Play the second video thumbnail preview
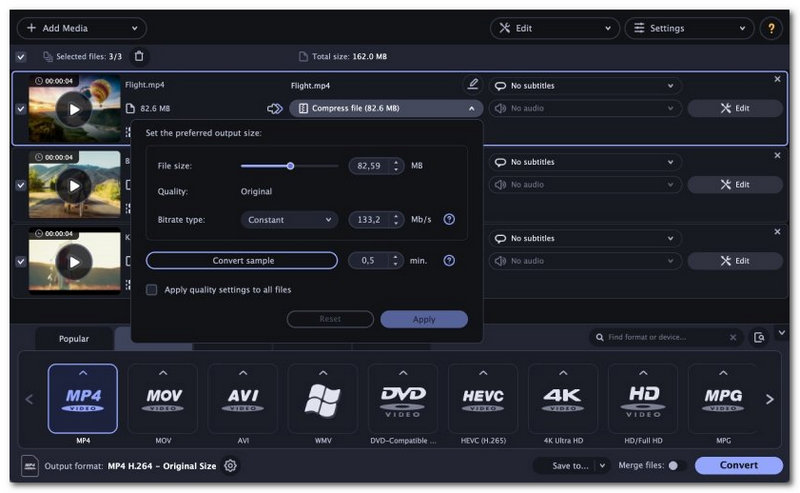The height and width of the screenshot is (493, 800). (x=74, y=186)
